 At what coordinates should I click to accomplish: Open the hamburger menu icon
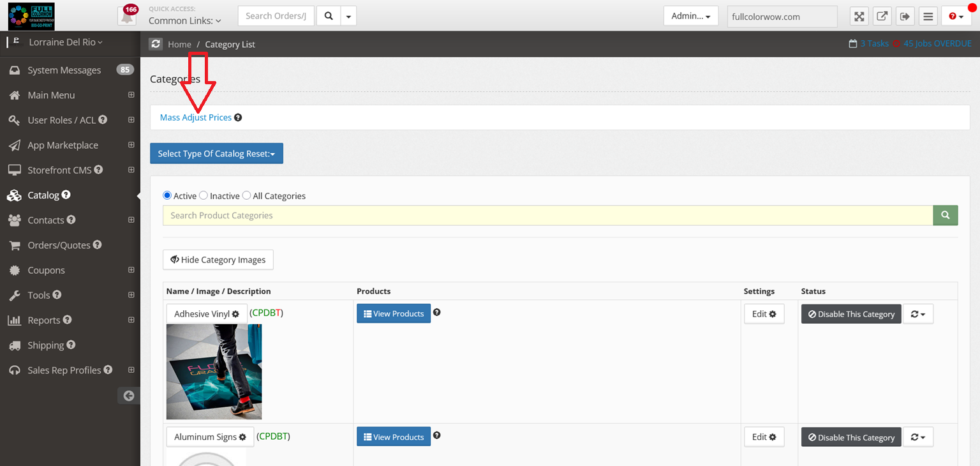(x=928, y=17)
